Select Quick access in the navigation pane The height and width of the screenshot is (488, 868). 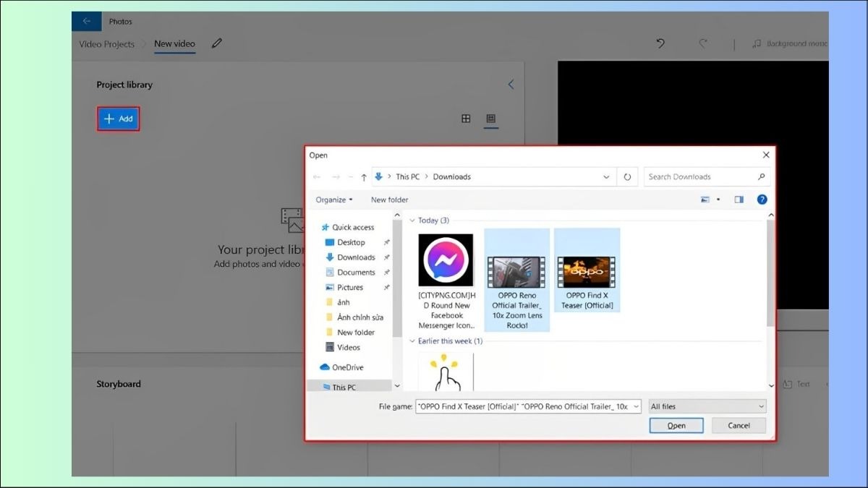(349, 227)
